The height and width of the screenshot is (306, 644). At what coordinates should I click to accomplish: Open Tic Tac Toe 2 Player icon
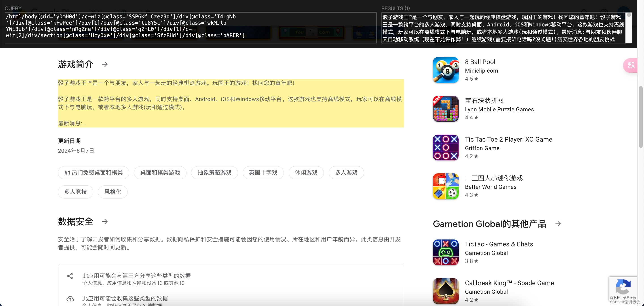[445, 147]
